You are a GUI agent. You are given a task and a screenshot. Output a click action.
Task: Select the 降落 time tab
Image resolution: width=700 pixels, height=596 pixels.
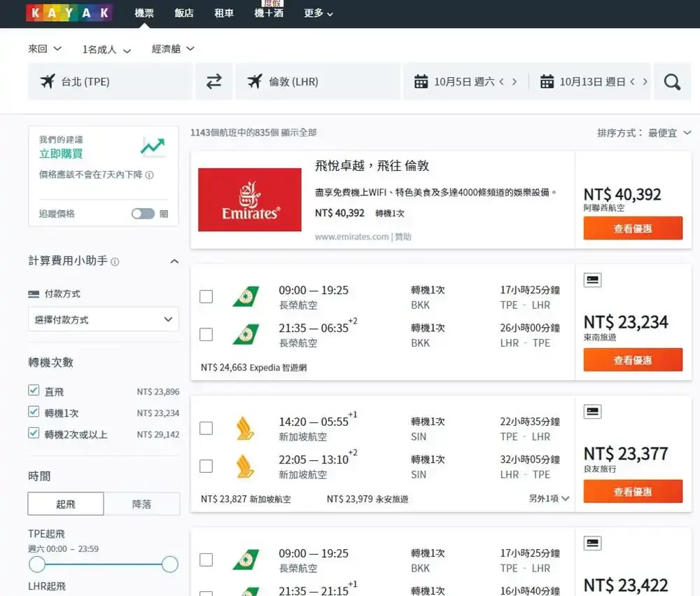pos(141,504)
